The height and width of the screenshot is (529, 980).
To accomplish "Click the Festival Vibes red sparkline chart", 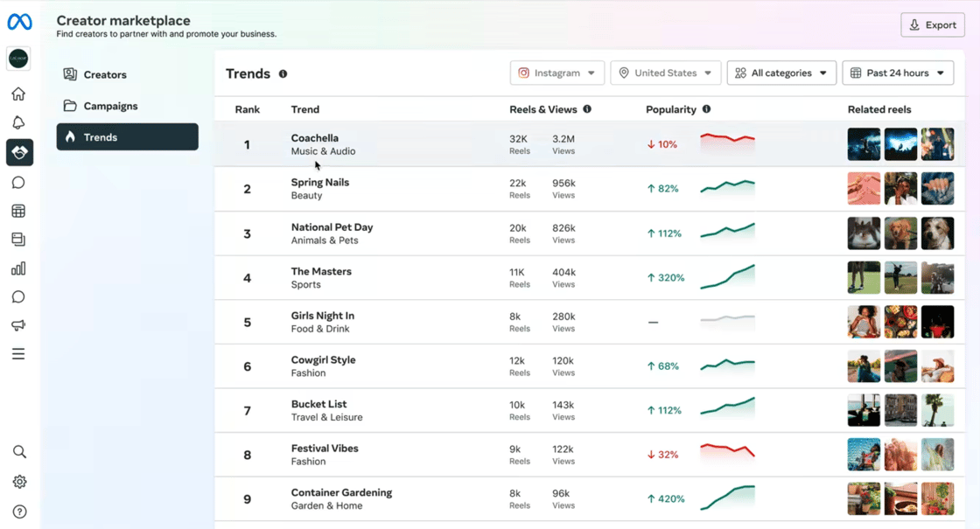I will point(727,451).
